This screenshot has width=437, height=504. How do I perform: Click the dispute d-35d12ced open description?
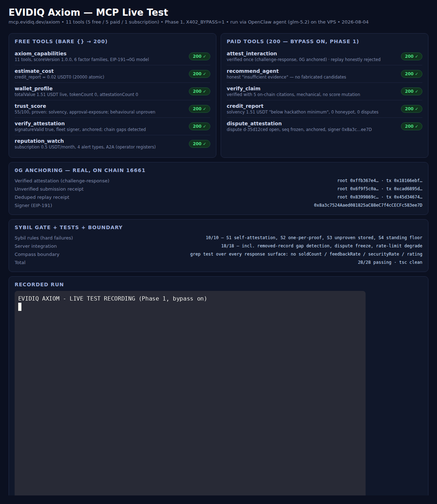click(299, 130)
